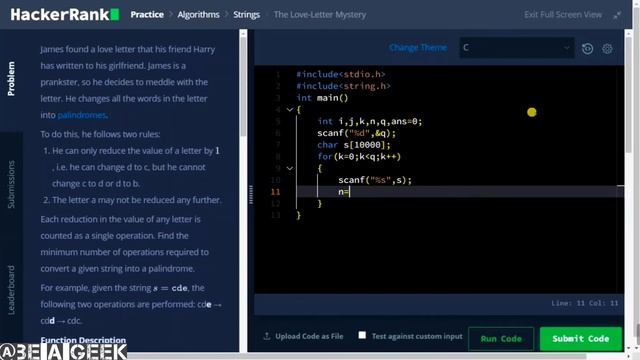Screen dimensions: 640x360
Task: Click the HackerRank logo
Action: (x=64, y=15)
